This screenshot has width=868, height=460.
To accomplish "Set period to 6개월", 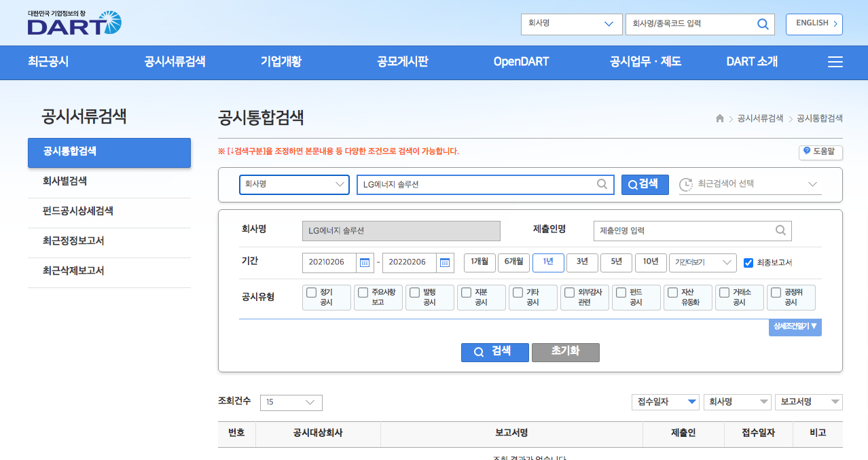I will click(513, 262).
